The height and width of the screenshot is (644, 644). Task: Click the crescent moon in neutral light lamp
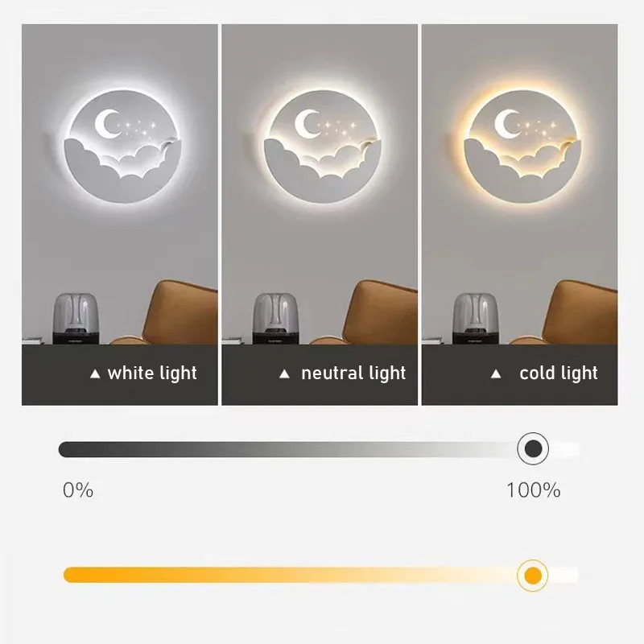307,124
